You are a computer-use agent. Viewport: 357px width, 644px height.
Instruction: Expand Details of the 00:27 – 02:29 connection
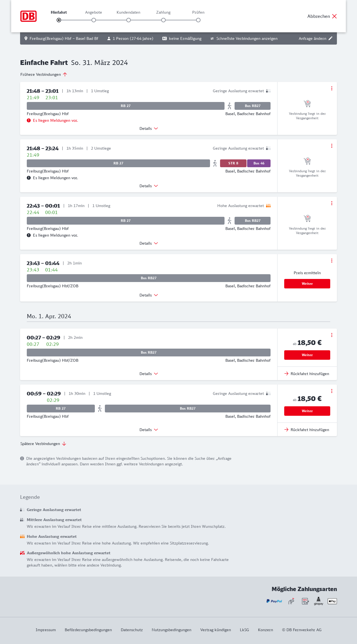pyautogui.click(x=149, y=374)
